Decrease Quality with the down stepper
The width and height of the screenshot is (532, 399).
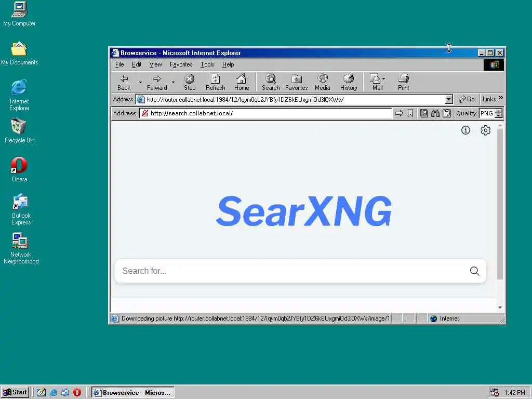coord(498,116)
